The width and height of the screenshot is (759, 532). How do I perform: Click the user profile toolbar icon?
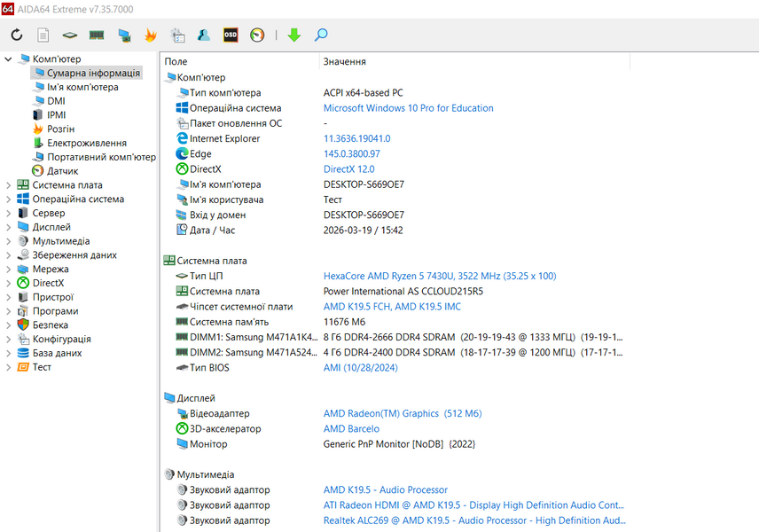click(204, 35)
